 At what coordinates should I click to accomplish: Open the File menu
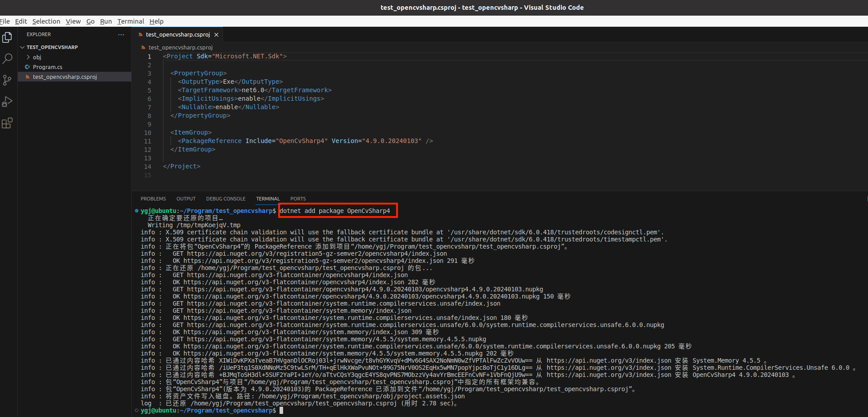[5, 21]
